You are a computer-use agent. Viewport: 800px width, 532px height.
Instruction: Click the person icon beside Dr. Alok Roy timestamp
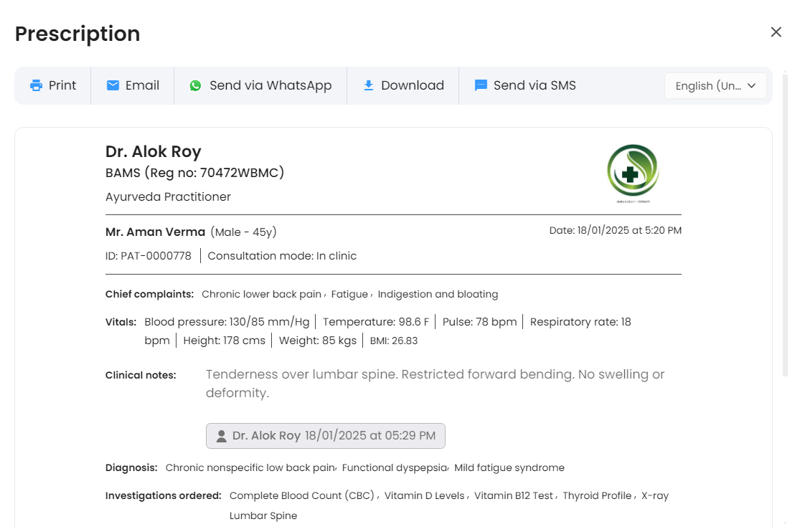coord(222,436)
